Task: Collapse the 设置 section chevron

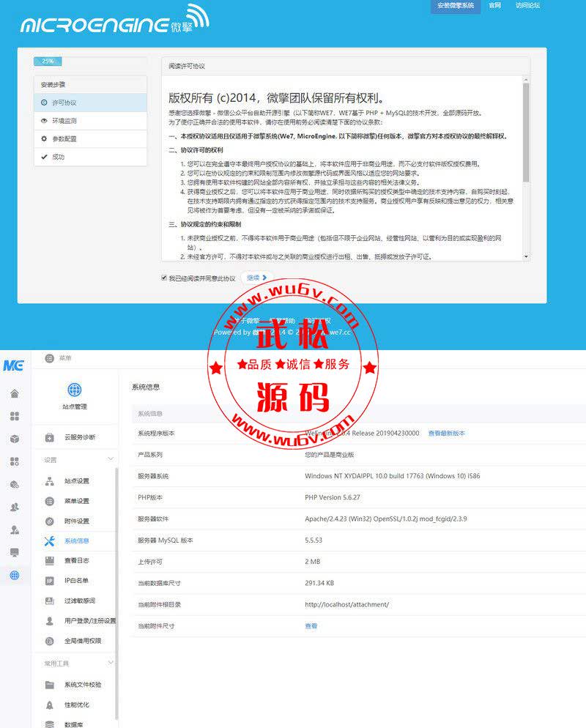Action: pyautogui.click(x=111, y=458)
